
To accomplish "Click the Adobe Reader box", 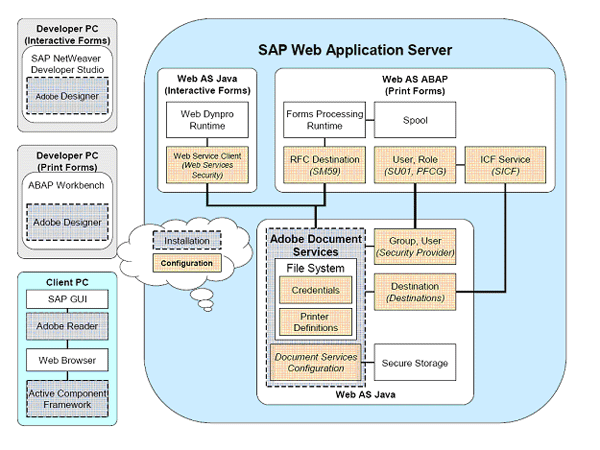I will click(x=67, y=326).
